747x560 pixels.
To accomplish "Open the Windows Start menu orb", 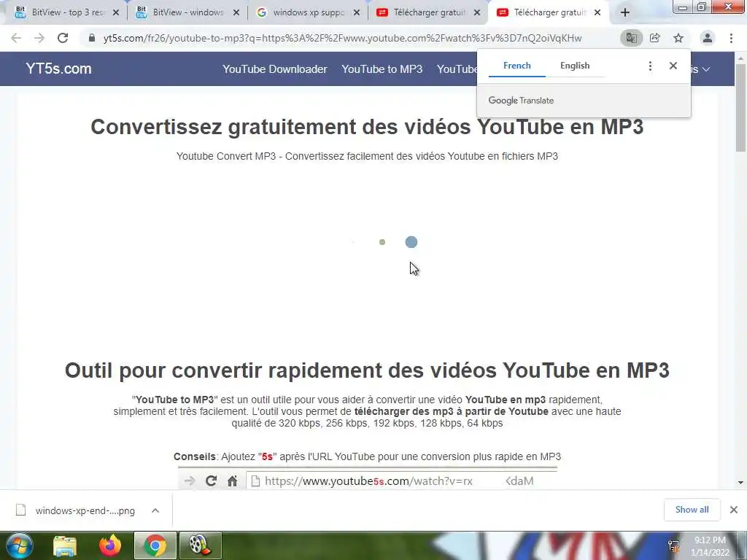I will click(20, 545).
